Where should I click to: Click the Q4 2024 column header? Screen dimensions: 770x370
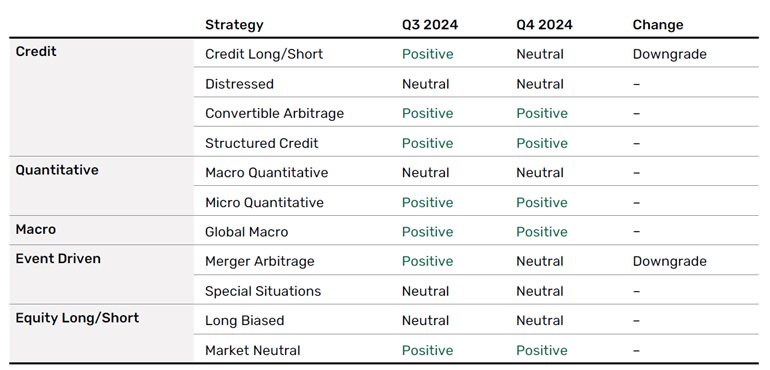pyautogui.click(x=544, y=25)
